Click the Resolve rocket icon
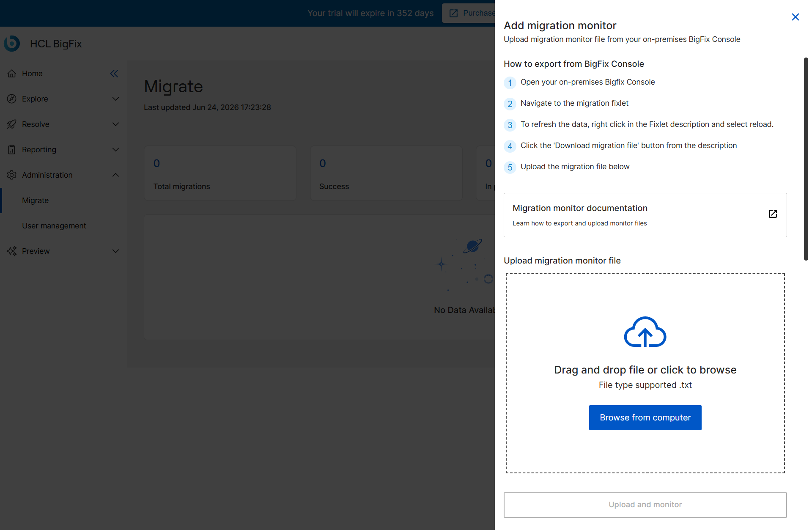 click(12, 124)
